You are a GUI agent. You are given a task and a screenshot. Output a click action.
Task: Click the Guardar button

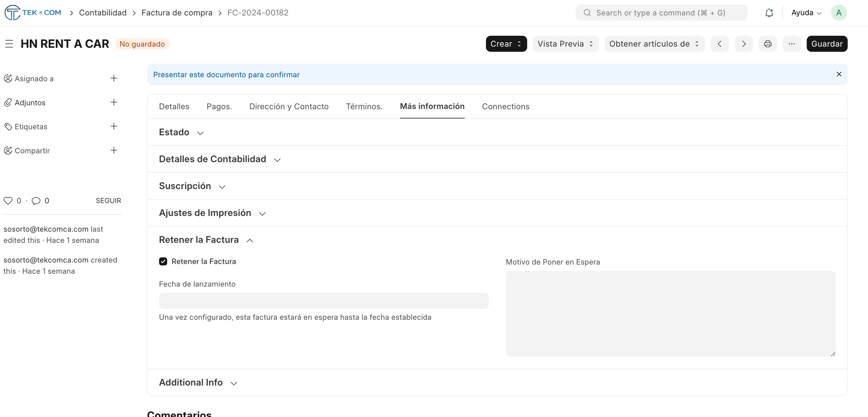[827, 44]
